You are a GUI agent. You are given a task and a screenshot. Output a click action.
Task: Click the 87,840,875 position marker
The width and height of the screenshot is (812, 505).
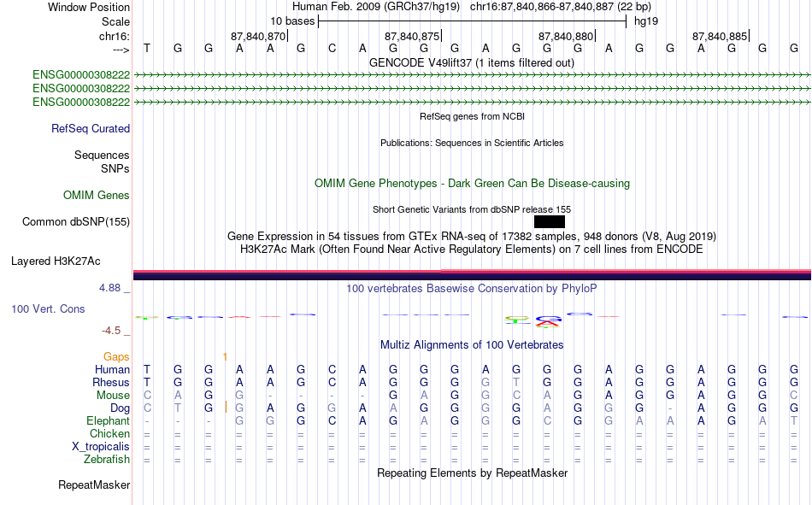click(412, 36)
